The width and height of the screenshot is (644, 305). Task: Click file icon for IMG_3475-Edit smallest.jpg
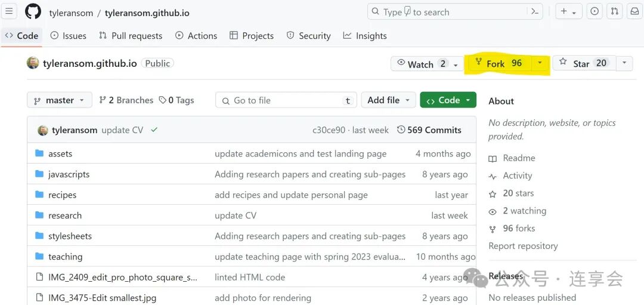click(39, 297)
